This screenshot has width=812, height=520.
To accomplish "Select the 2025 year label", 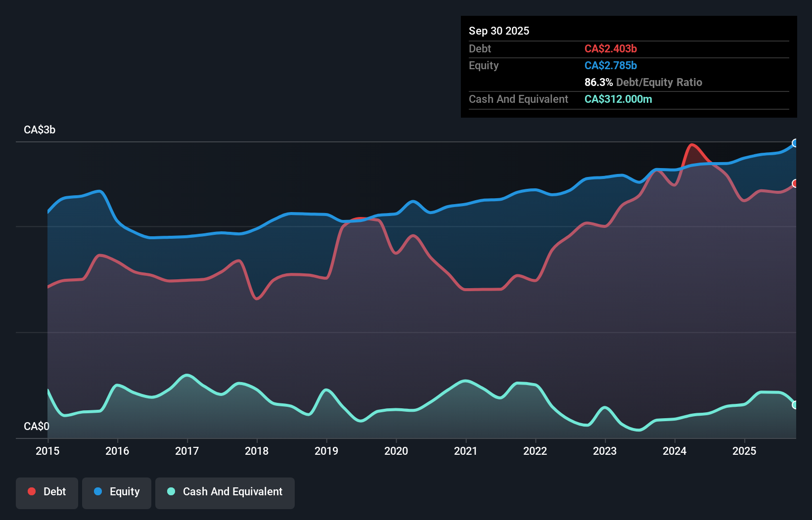I will pos(745,451).
